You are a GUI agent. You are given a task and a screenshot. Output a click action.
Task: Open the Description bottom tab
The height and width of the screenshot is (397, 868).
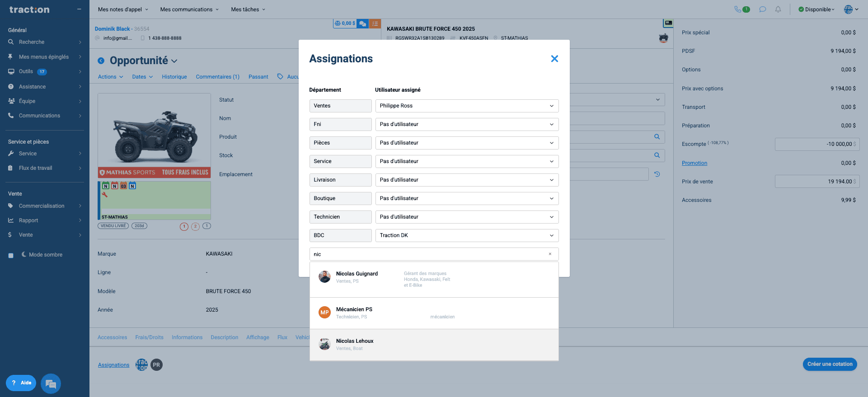coord(225,337)
